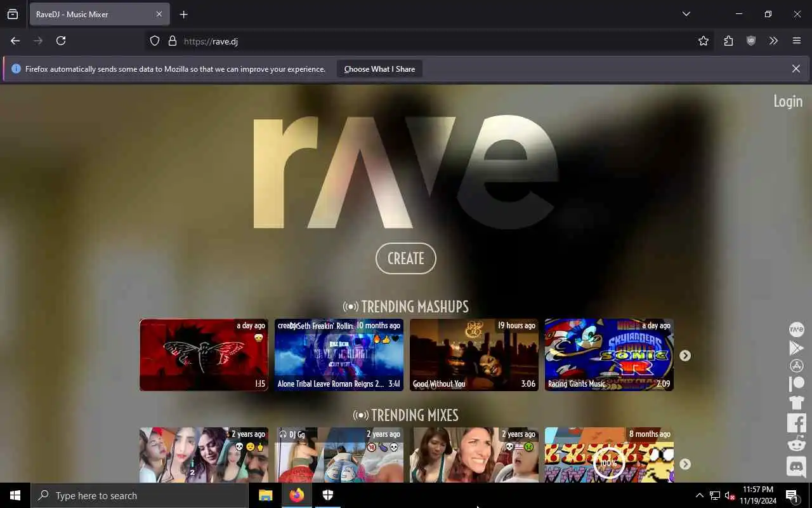Open the Windows Start menu
The image size is (812, 508).
15,495
